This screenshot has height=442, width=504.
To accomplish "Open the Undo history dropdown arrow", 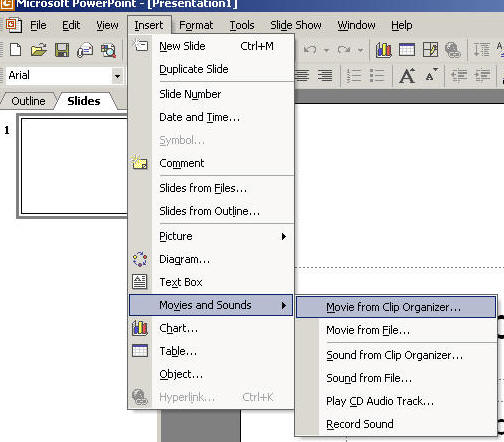I will pos(326,50).
